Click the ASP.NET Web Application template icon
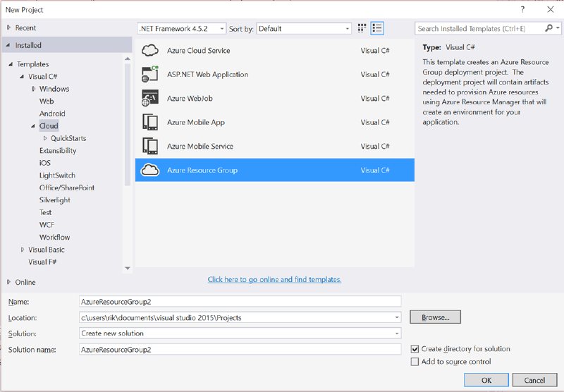Image resolution: width=564 pixels, height=392 pixels. tap(150, 74)
